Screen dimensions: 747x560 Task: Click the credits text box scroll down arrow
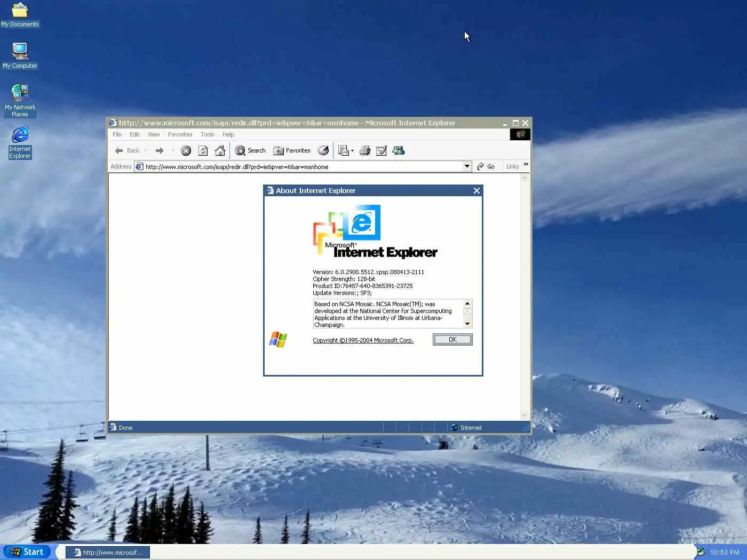467,324
